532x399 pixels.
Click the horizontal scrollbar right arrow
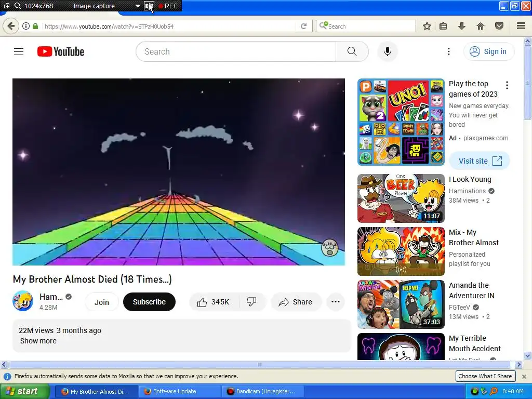point(518,365)
